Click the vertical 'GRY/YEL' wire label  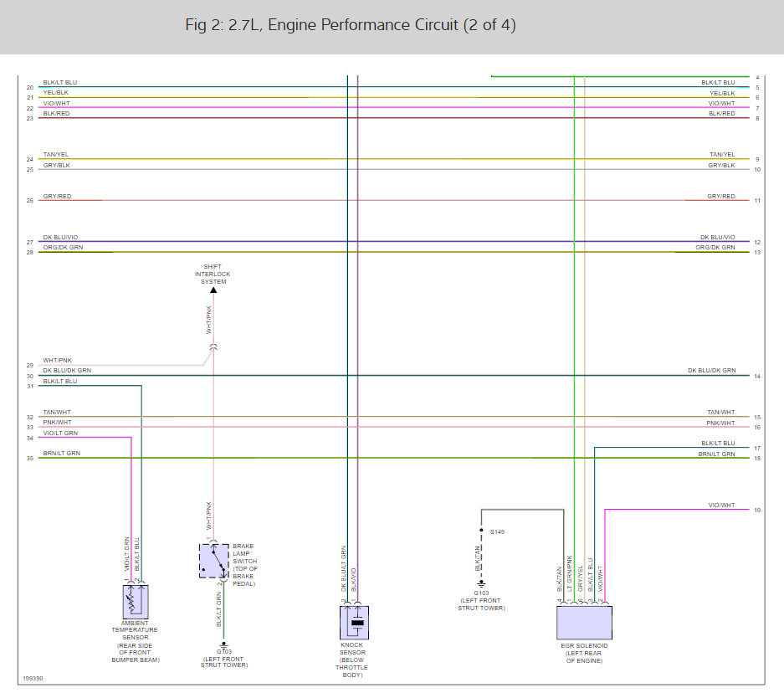tap(580, 579)
